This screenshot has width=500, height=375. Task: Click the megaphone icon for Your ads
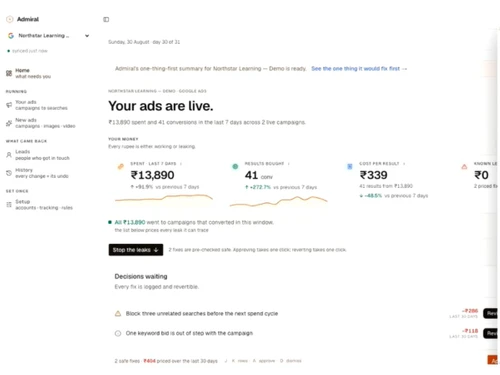[9, 105]
